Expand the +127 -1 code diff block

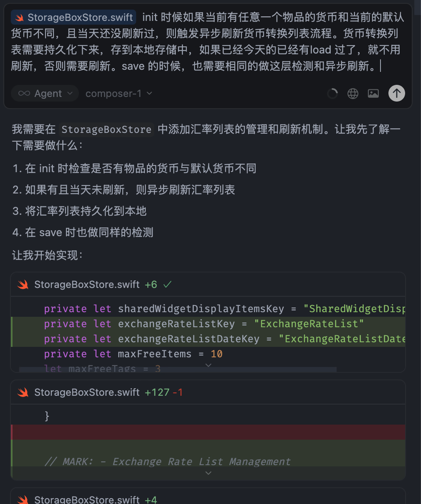[208, 473]
